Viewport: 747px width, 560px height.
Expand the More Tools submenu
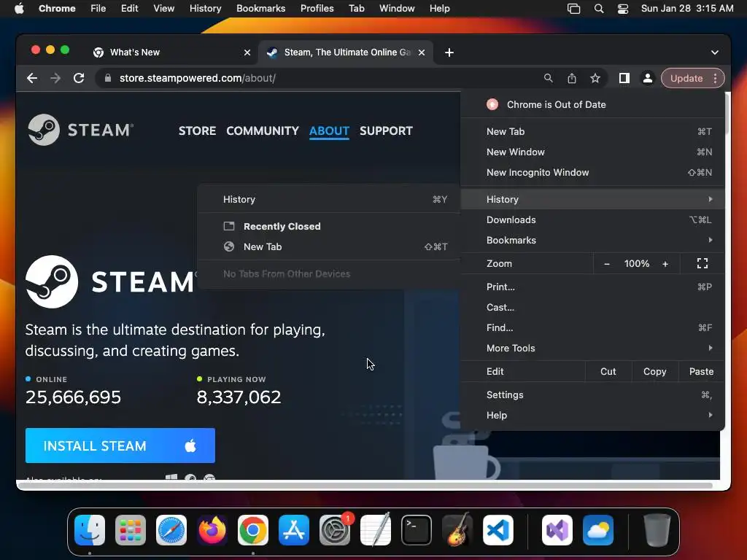click(x=592, y=348)
